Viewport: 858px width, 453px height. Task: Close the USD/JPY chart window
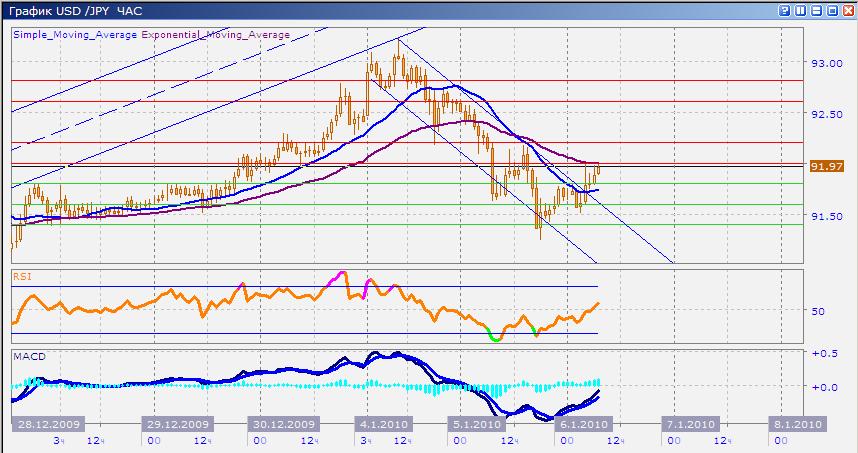tap(848, 10)
